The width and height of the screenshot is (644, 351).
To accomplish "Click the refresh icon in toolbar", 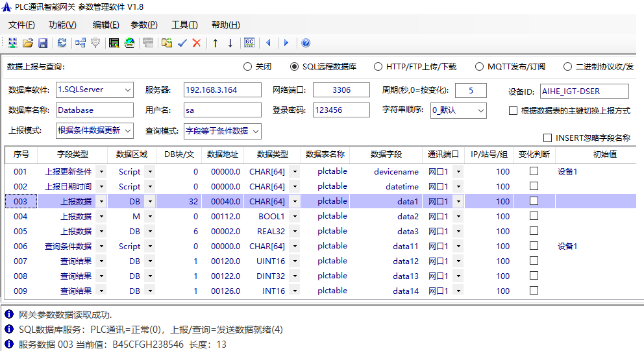I will [62, 43].
